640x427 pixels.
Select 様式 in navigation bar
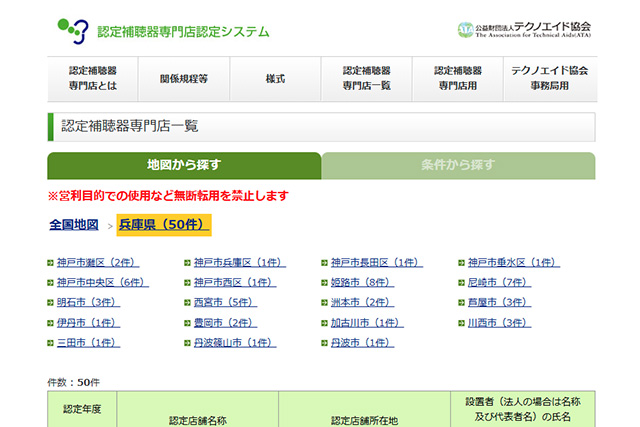(x=276, y=78)
